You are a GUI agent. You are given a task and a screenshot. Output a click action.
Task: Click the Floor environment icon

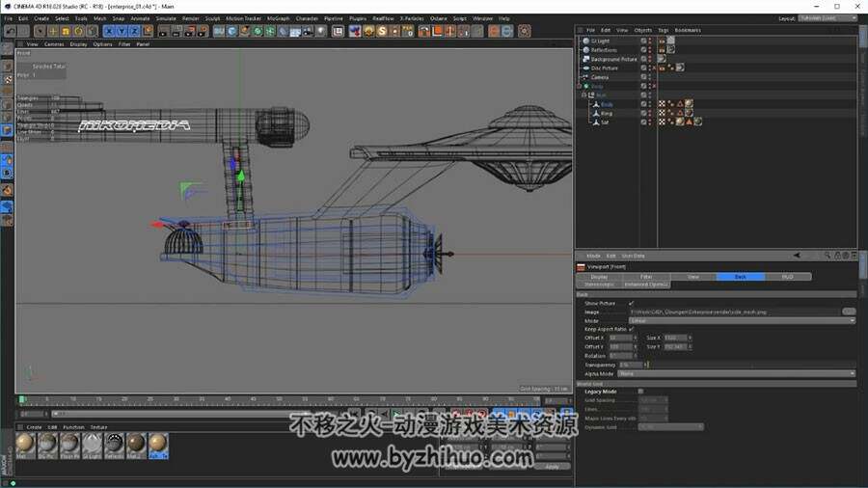(296, 31)
